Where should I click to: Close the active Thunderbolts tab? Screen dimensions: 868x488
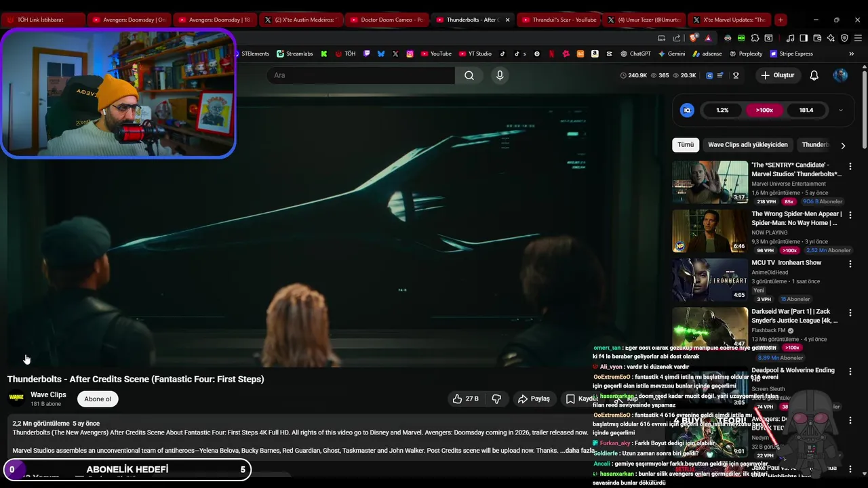[507, 20]
